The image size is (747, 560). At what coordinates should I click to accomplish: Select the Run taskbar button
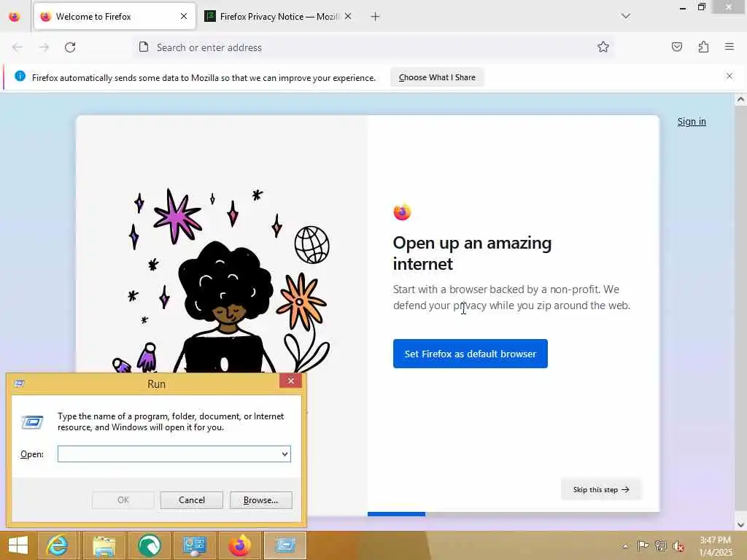[x=285, y=545]
